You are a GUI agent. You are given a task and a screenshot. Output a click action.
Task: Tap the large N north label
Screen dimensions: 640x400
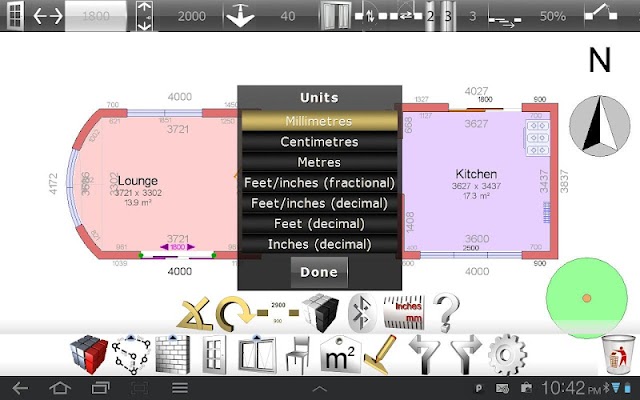[600, 60]
